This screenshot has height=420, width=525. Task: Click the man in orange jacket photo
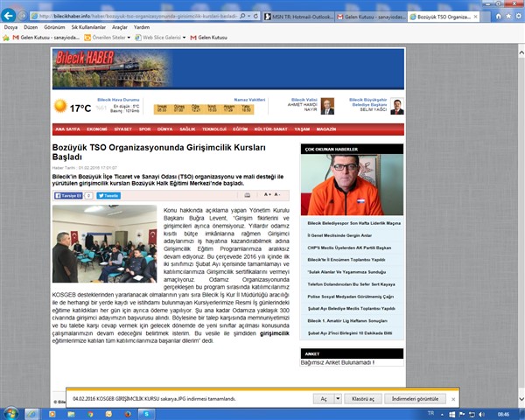pos(352,185)
